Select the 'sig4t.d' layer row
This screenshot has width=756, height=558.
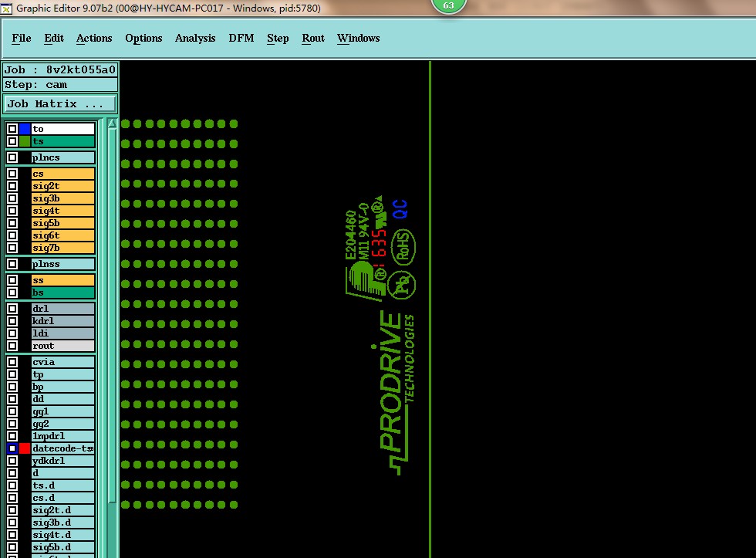point(62,535)
